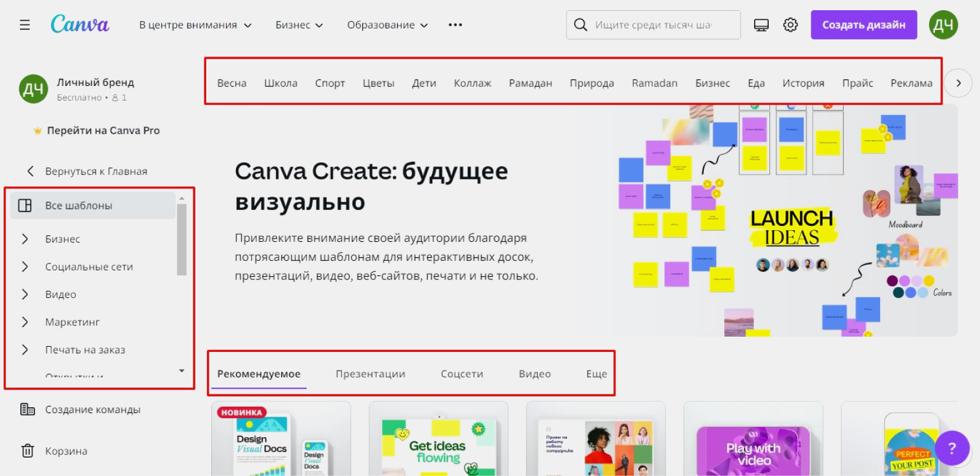Select the Прайс category chip
The width and height of the screenshot is (980, 476).
point(858,83)
